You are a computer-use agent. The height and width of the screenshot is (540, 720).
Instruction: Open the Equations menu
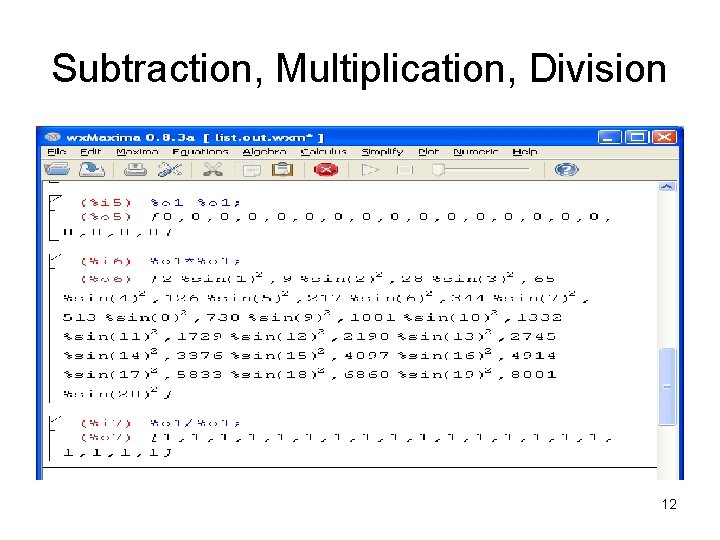pos(200,152)
